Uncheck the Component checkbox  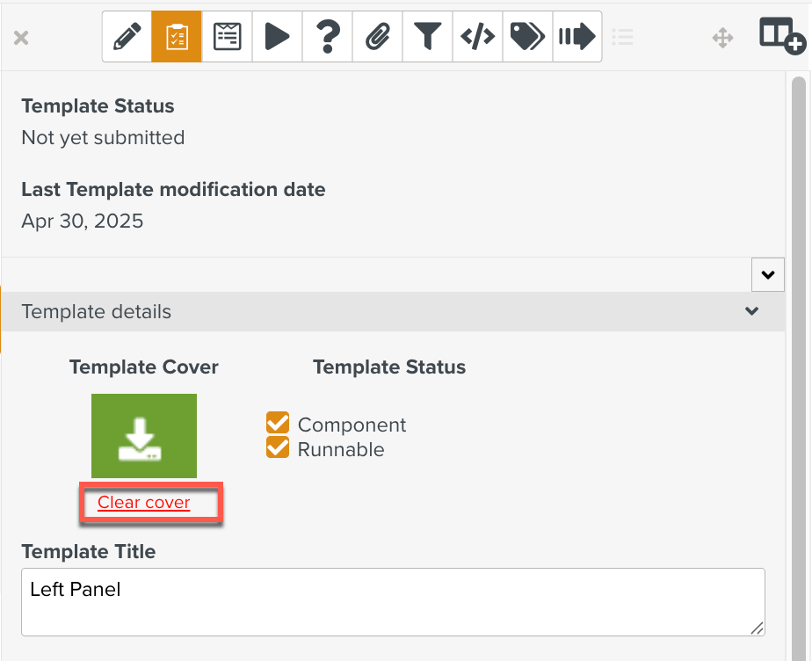(278, 424)
